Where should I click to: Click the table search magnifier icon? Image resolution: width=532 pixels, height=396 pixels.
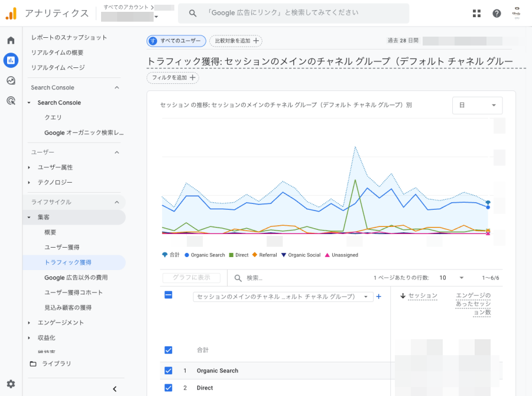point(238,278)
